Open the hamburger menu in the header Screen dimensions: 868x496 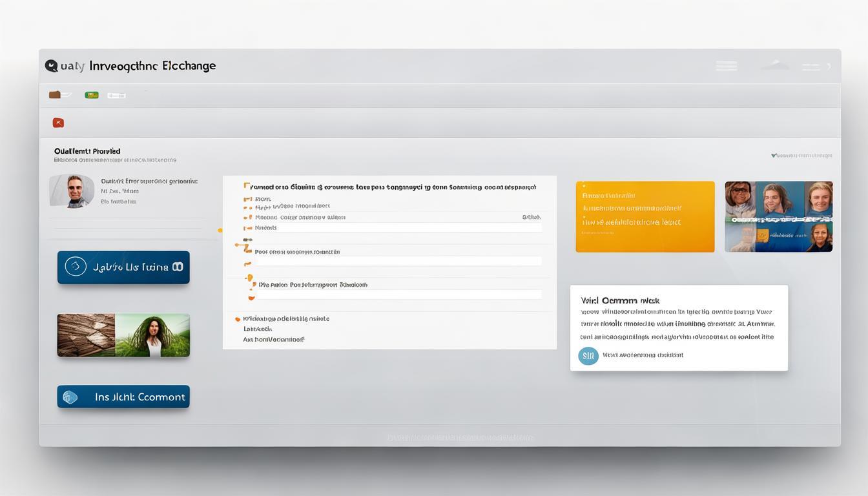point(726,66)
